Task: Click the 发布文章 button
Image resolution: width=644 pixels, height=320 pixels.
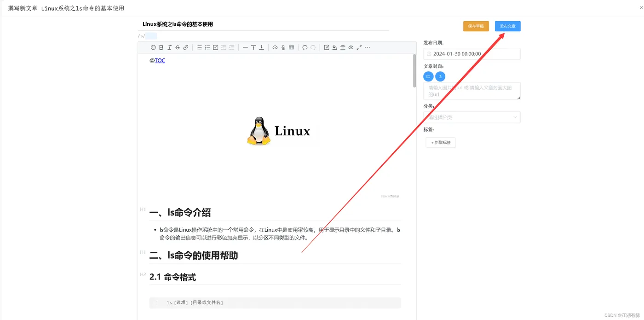Action: pyautogui.click(x=508, y=26)
